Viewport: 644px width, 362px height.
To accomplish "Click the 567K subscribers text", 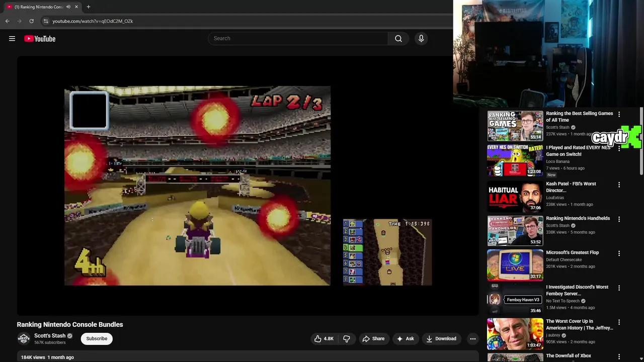I will point(50,343).
